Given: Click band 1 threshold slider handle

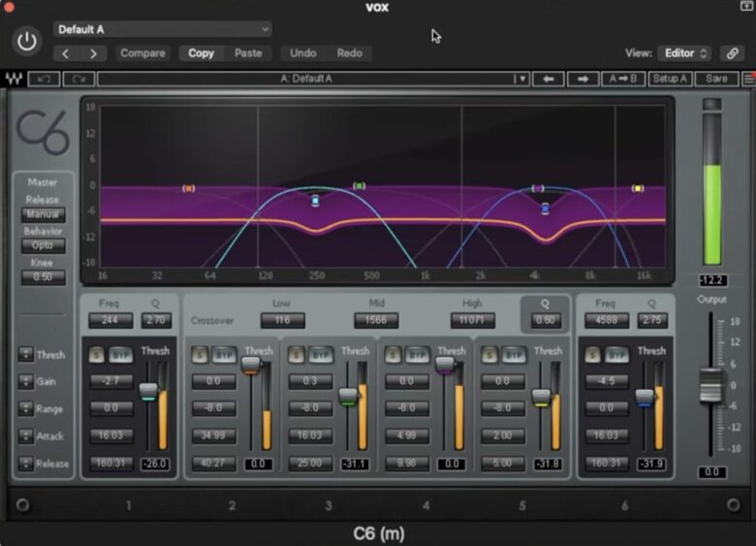Looking at the screenshot, I should pos(148,391).
